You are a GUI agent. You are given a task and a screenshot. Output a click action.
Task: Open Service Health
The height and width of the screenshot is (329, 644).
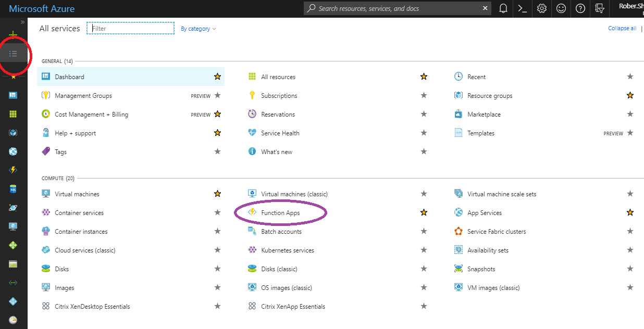pyautogui.click(x=280, y=133)
